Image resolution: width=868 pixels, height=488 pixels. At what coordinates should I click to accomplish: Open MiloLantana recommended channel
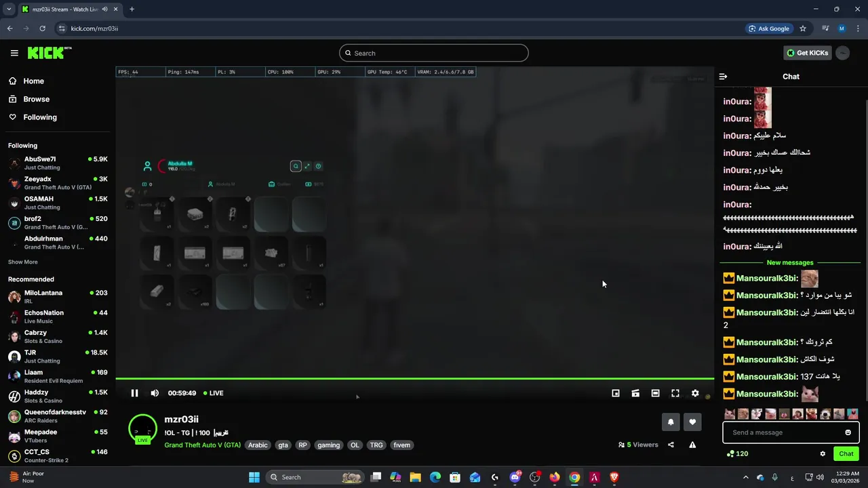coord(58,297)
